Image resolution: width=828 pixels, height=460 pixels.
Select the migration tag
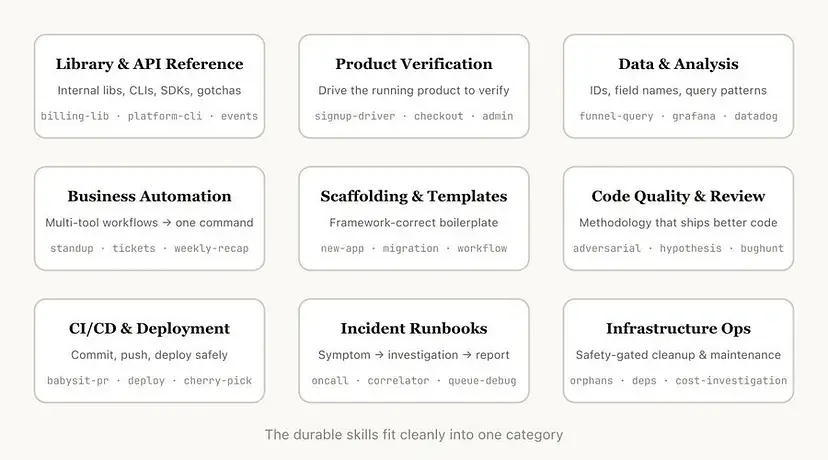point(410,248)
